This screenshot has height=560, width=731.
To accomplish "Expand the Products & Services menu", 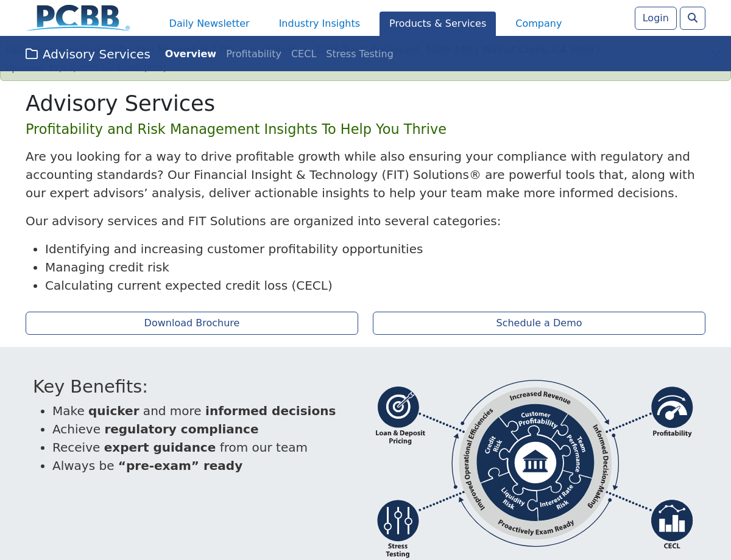I will pos(437,24).
